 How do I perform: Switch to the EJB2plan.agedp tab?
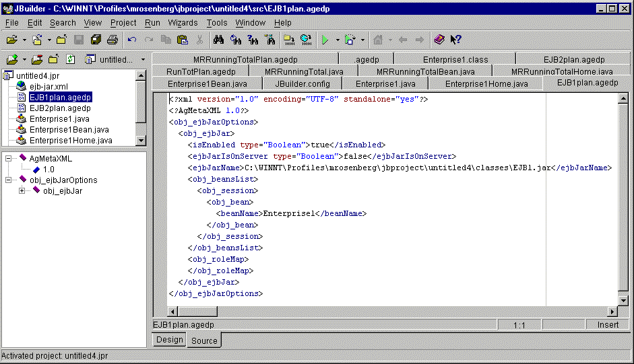point(574,59)
